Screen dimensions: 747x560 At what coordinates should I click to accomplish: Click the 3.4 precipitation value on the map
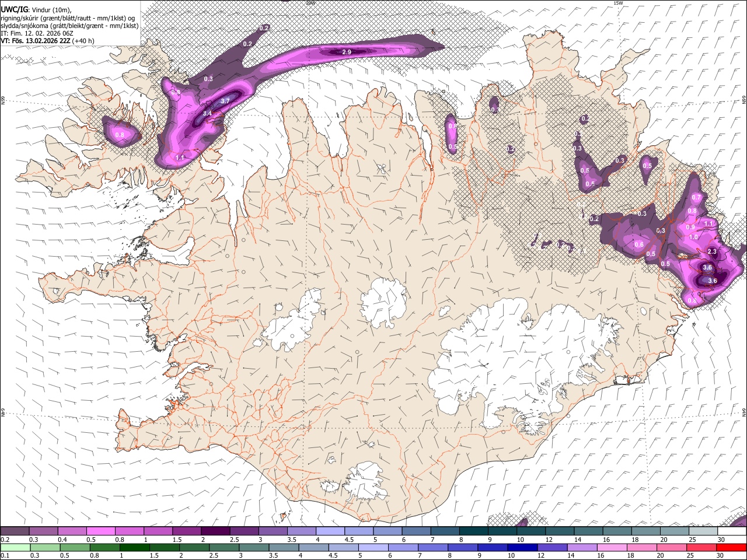207,113
